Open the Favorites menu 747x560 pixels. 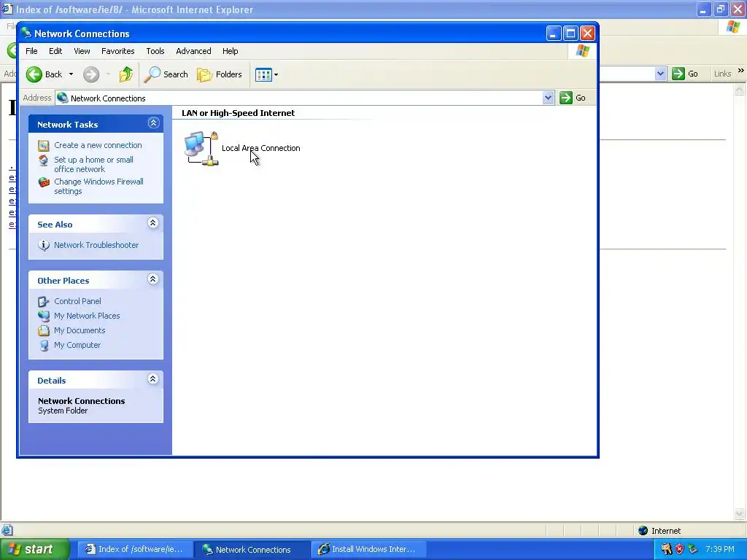(117, 51)
